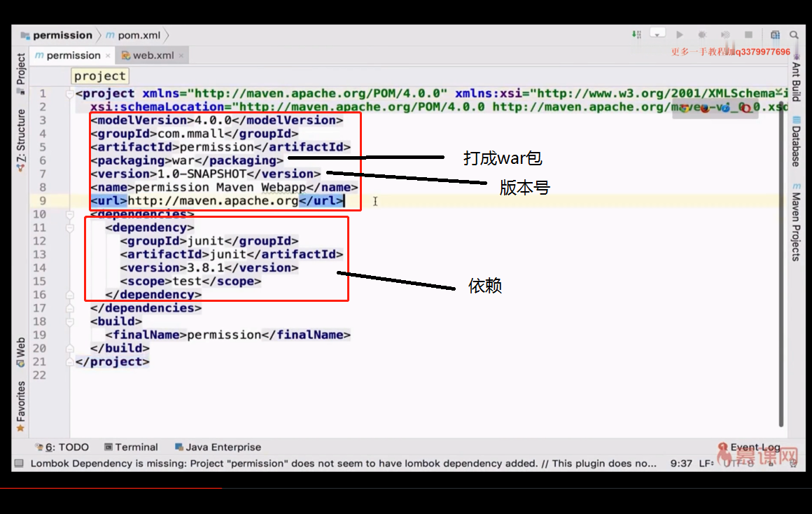This screenshot has width=812, height=514.
Task: Open the run configuration dropdown
Action: (657, 34)
